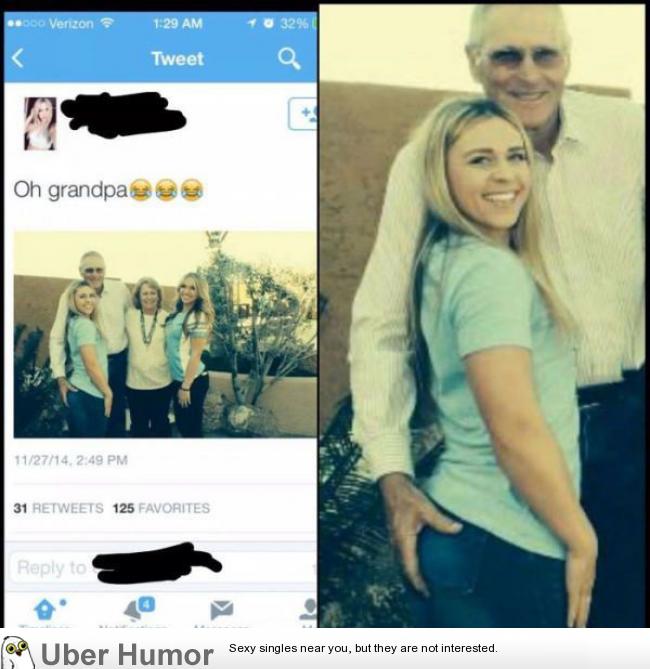
Task: Tap the alarm clock status bar icon
Action: click(x=268, y=23)
